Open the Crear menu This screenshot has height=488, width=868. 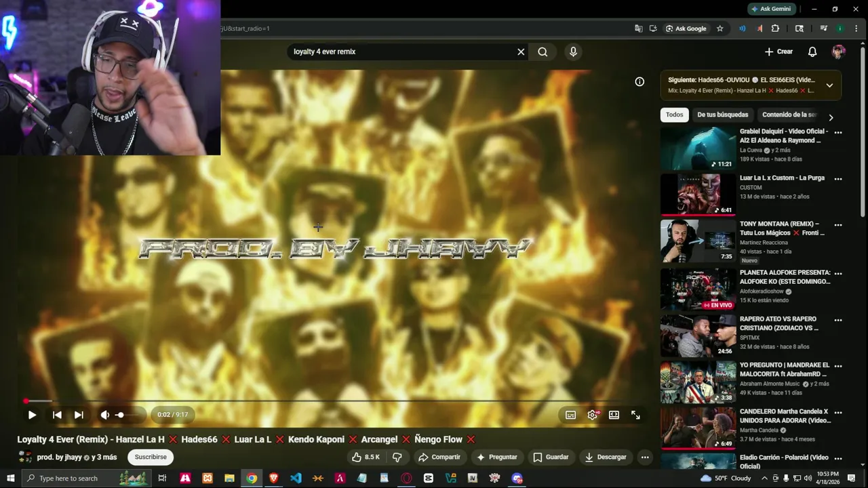coord(778,52)
